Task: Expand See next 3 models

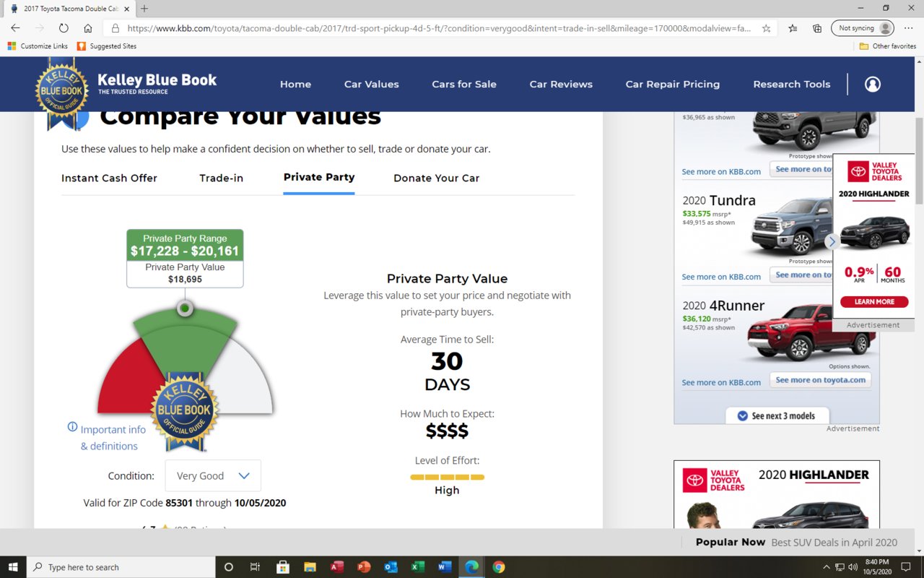Action: pyautogui.click(x=777, y=415)
